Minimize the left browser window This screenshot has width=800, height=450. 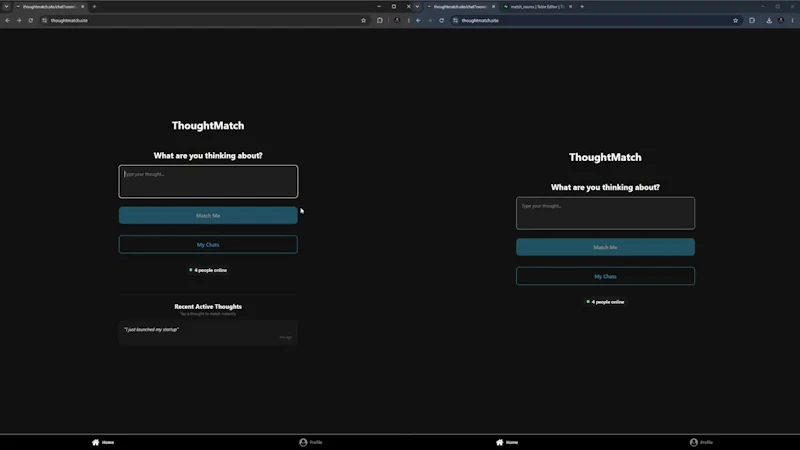point(379,7)
